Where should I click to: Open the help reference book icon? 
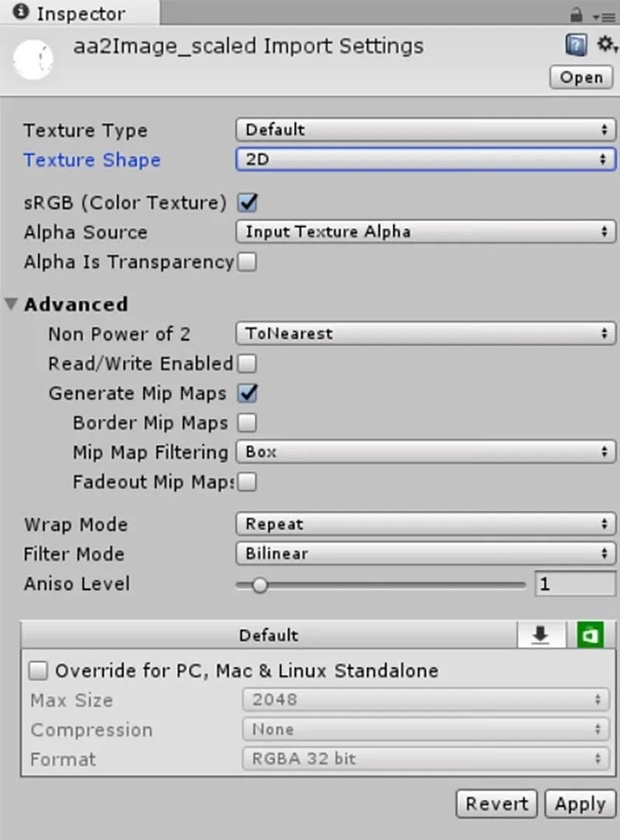[x=576, y=45]
